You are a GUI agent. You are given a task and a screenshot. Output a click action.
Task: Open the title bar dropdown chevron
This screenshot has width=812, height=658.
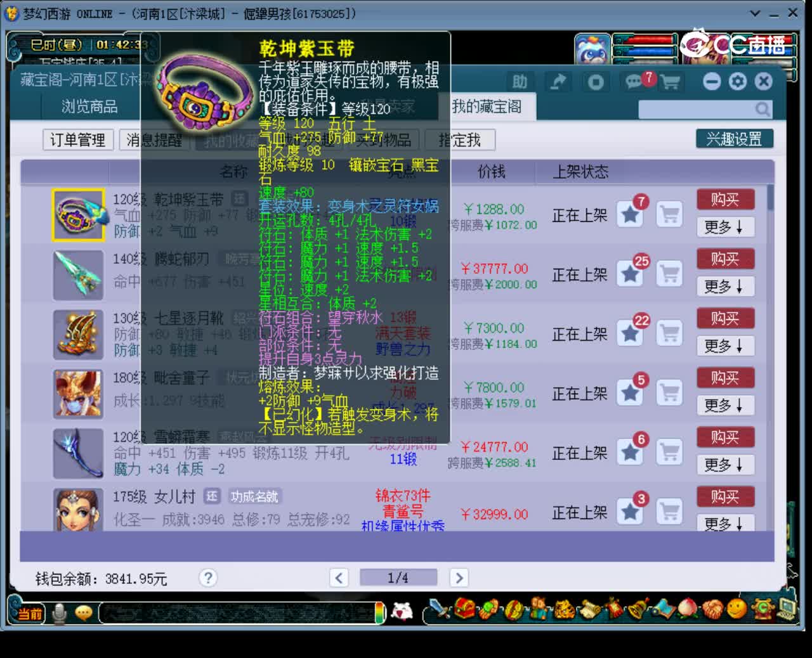click(755, 13)
